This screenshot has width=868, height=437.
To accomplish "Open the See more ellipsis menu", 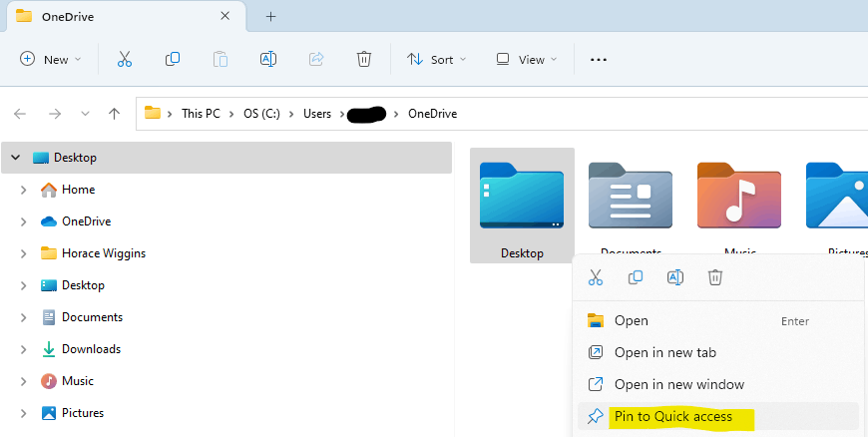I will [x=599, y=59].
